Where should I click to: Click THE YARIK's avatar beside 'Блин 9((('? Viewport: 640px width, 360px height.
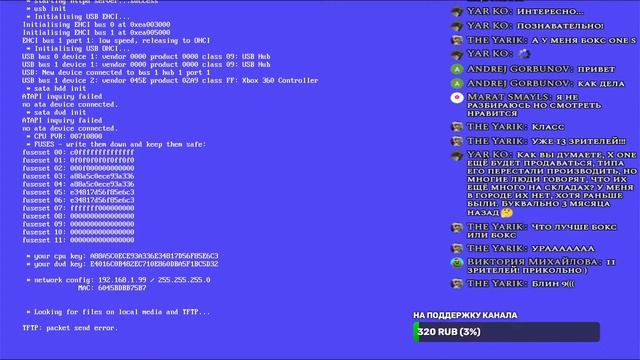457,283
